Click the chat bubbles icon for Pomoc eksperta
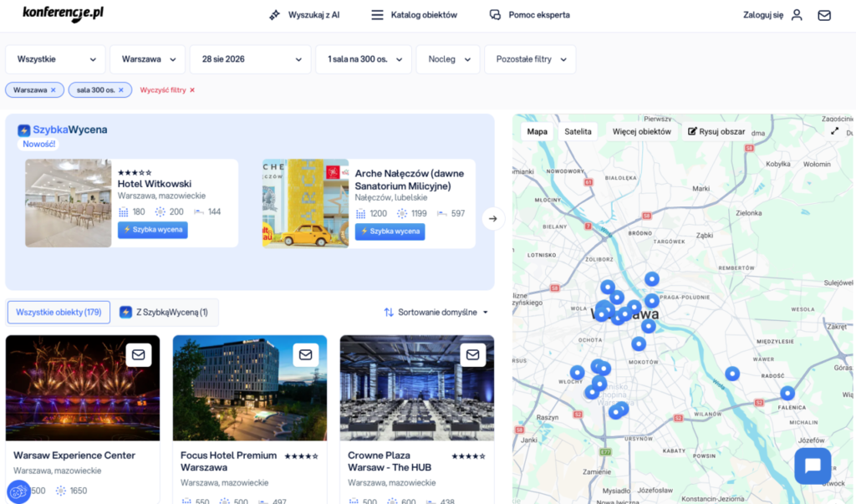This screenshot has height=504, width=856. pyautogui.click(x=495, y=15)
